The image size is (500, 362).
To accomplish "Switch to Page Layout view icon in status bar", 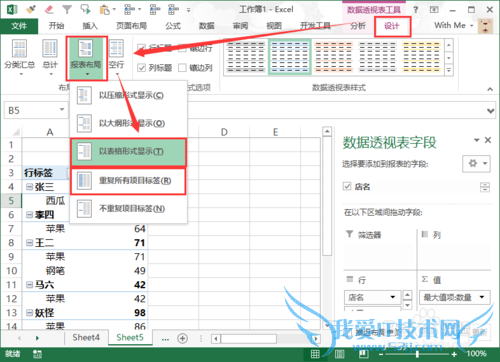I will [x=340, y=354].
